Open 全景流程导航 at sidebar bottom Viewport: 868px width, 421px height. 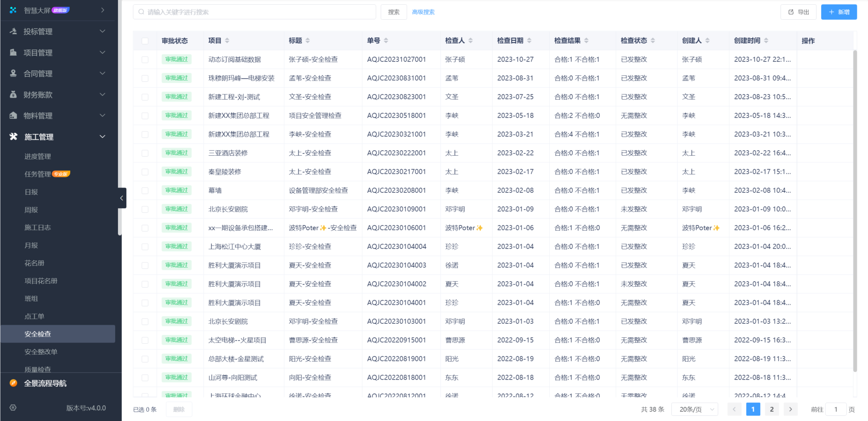click(45, 383)
